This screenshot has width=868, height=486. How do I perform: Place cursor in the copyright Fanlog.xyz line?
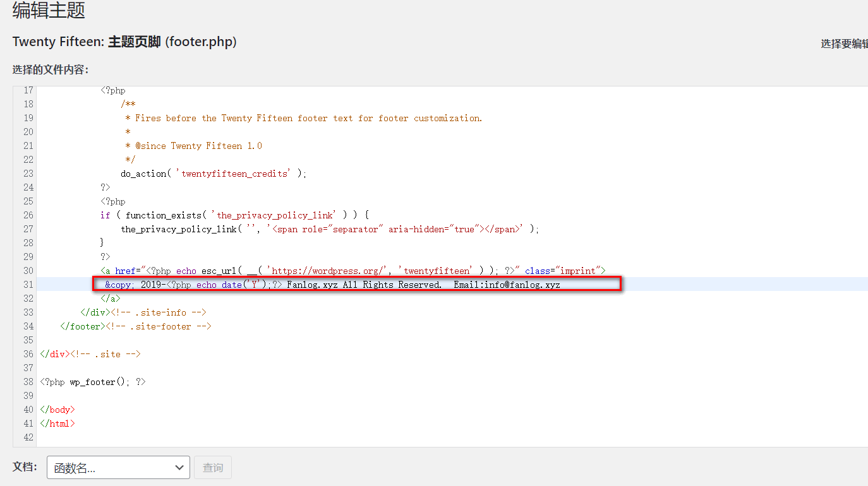(x=333, y=285)
